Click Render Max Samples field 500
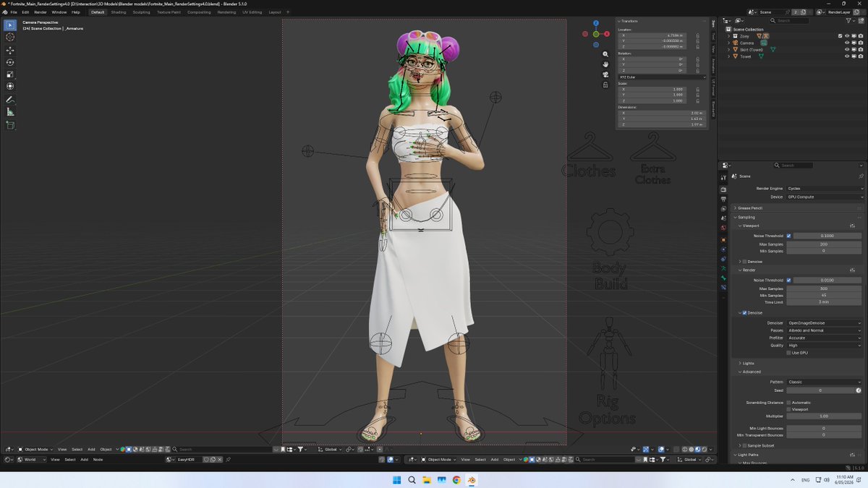The width and height of the screenshot is (868, 488). (x=824, y=288)
